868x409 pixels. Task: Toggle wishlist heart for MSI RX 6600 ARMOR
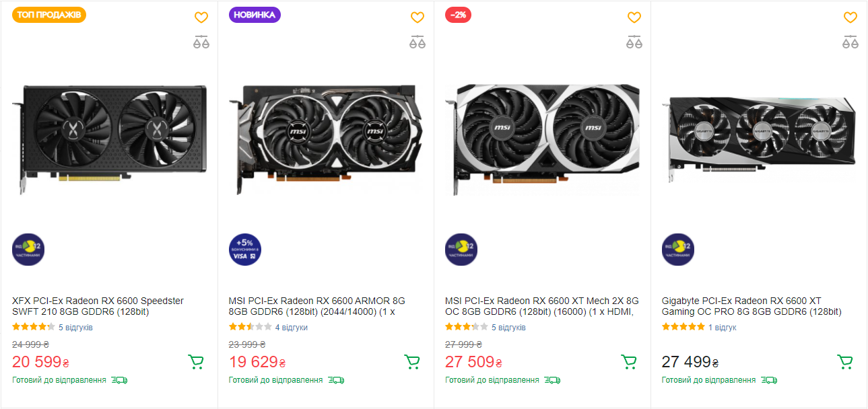pos(418,17)
